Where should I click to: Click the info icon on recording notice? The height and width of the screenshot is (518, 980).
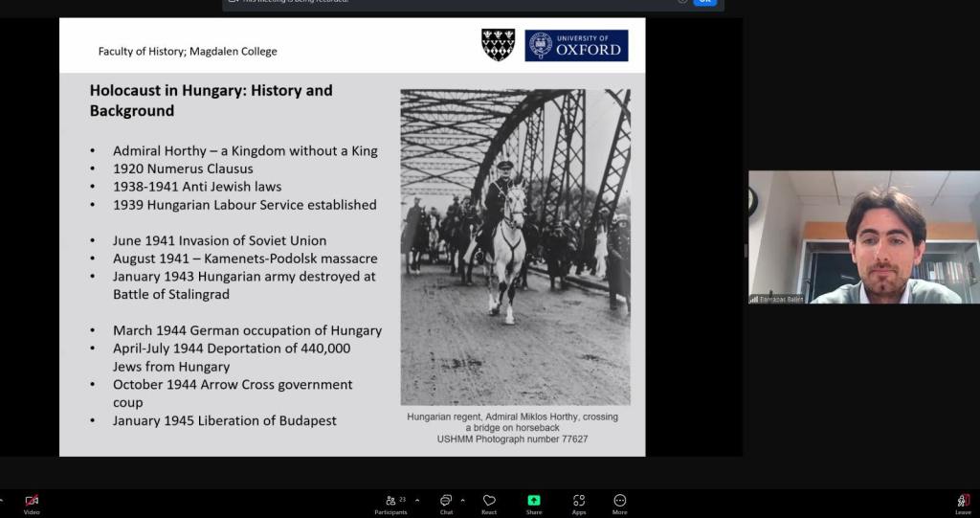[x=682, y=2]
